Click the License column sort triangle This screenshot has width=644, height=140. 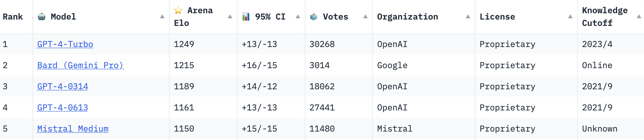pyautogui.click(x=570, y=17)
